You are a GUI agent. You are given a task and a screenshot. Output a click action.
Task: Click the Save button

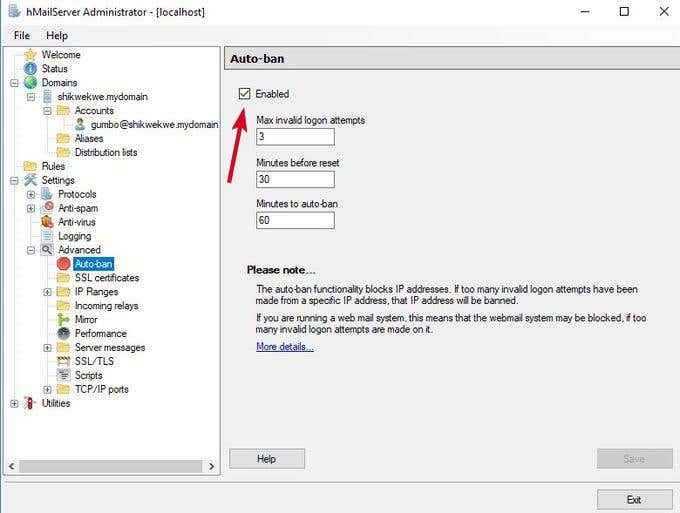coord(634,459)
